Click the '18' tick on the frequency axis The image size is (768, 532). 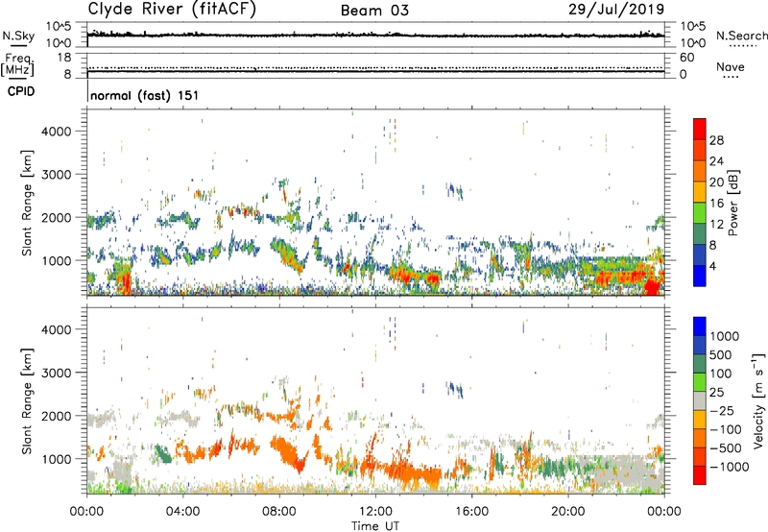point(64,58)
